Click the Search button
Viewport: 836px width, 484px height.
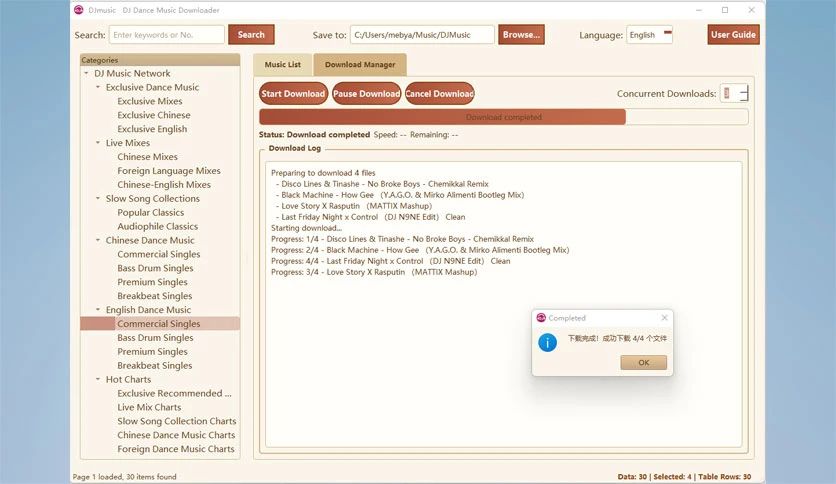click(251, 35)
